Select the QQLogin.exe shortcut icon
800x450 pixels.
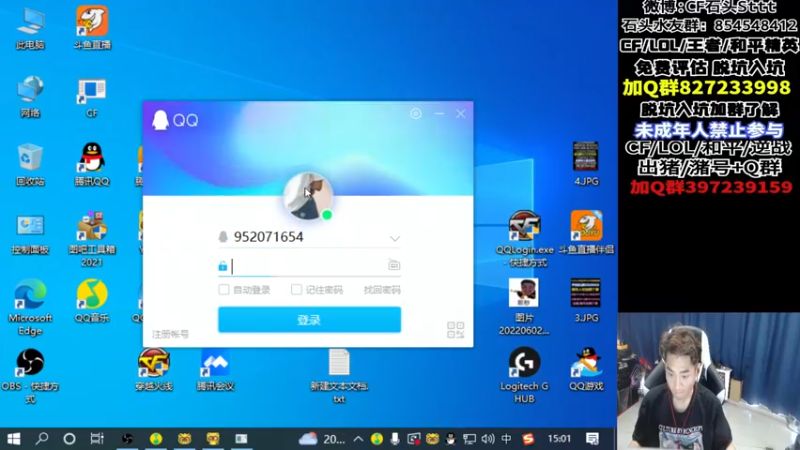coord(524,239)
